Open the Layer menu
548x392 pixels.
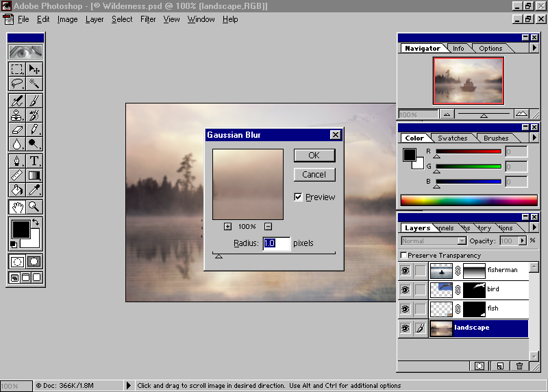click(x=95, y=19)
